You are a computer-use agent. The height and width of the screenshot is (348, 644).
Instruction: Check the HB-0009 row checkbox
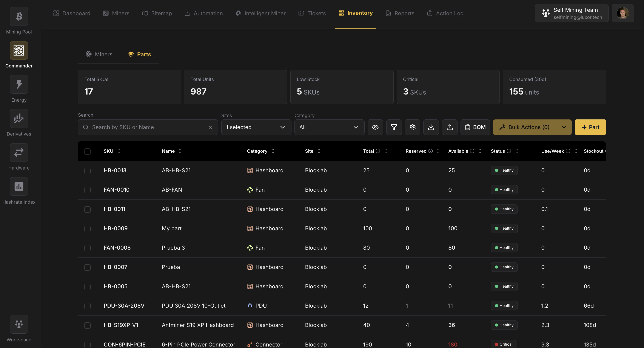(87, 229)
